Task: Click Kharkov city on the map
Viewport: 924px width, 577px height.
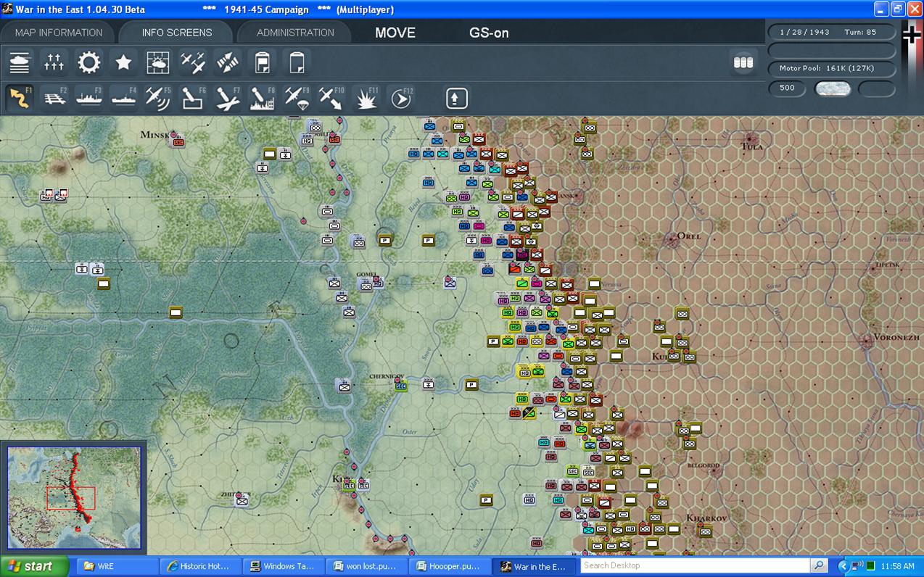Action: (x=706, y=518)
